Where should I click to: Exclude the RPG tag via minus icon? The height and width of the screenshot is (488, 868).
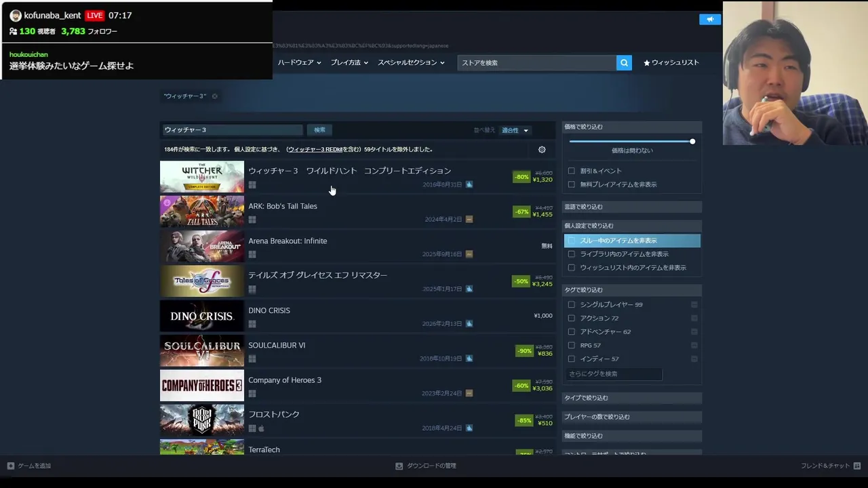click(x=694, y=345)
